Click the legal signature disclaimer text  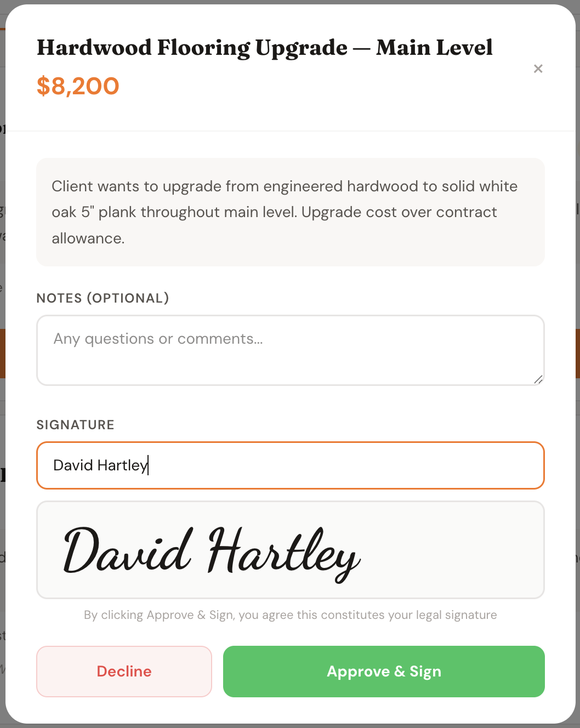[290, 615]
